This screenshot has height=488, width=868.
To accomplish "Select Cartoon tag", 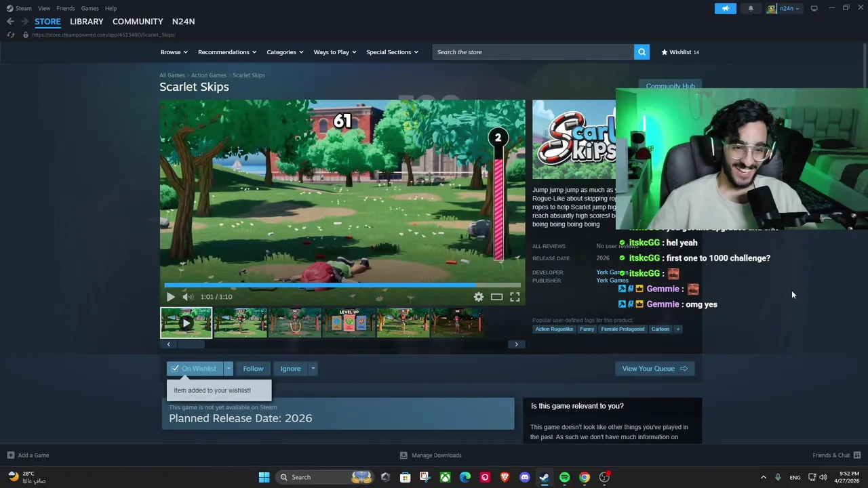I will 660,329.
